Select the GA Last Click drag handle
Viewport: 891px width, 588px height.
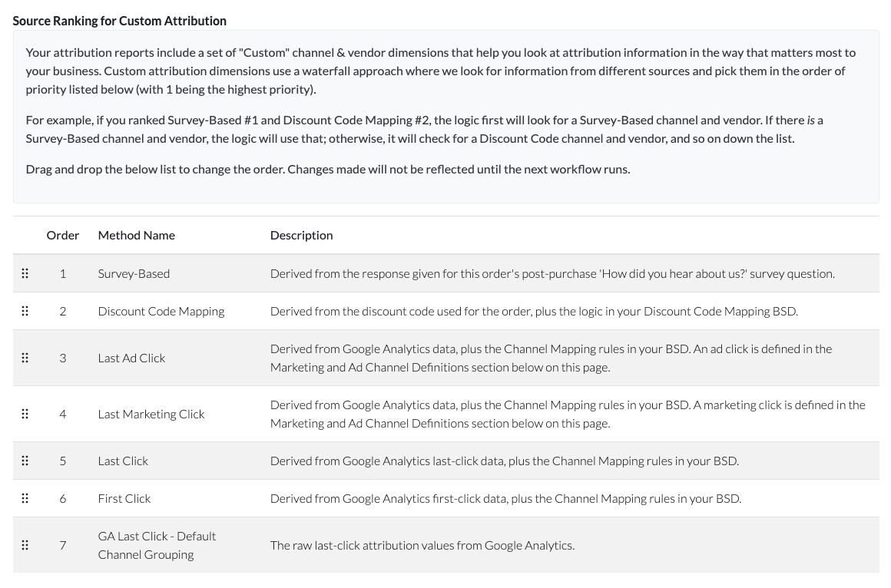(25, 545)
